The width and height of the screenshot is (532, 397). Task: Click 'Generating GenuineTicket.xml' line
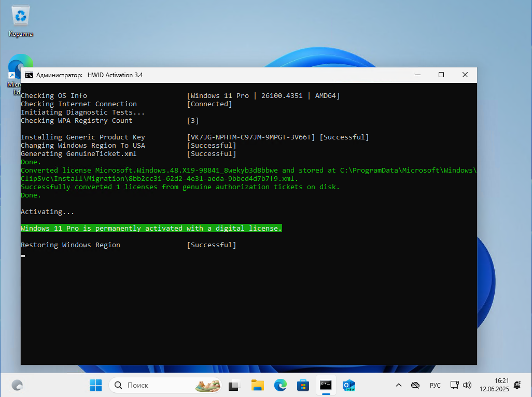78,153
